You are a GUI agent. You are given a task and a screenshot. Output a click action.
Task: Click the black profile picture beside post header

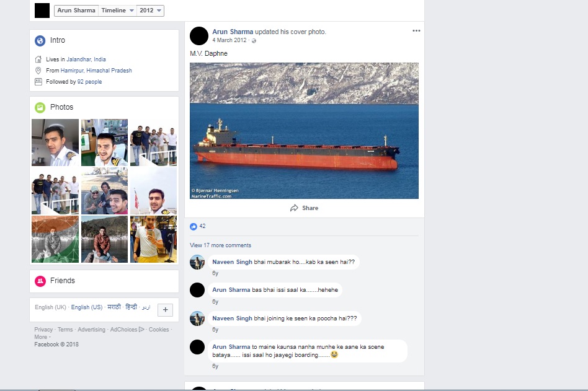pyautogui.click(x=199, y=36)
